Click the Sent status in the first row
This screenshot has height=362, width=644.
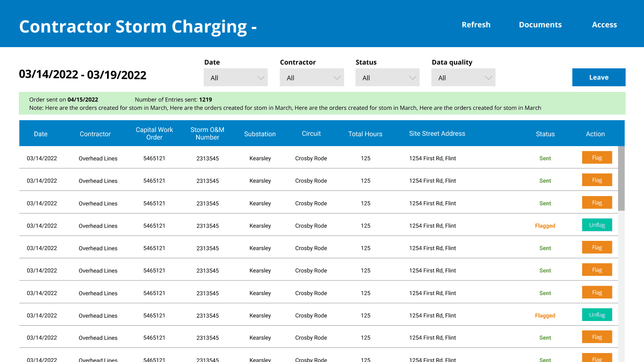coord(545,158)
